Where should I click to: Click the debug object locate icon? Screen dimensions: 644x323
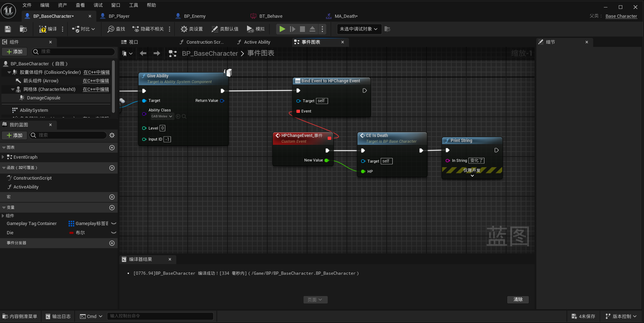tap(387, 29)
